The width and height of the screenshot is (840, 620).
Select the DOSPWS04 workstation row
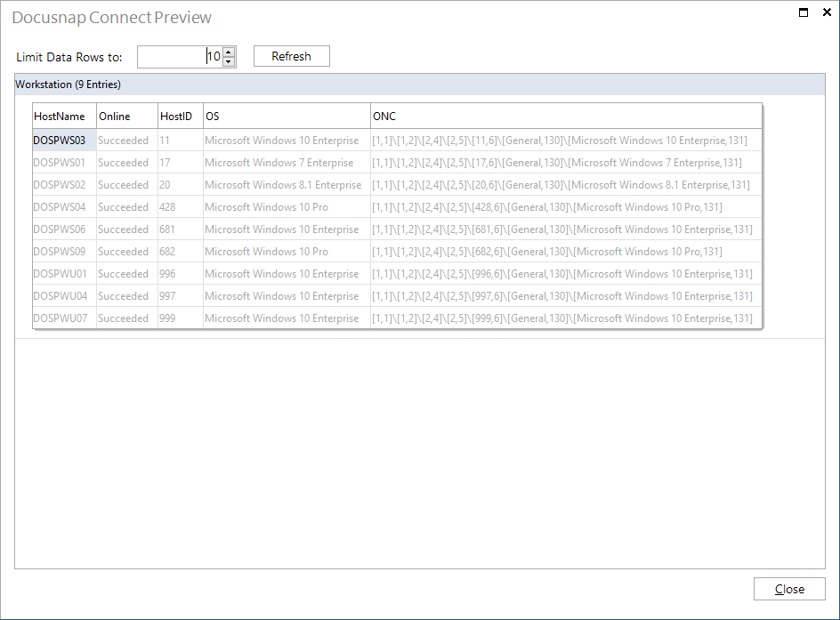62,206
